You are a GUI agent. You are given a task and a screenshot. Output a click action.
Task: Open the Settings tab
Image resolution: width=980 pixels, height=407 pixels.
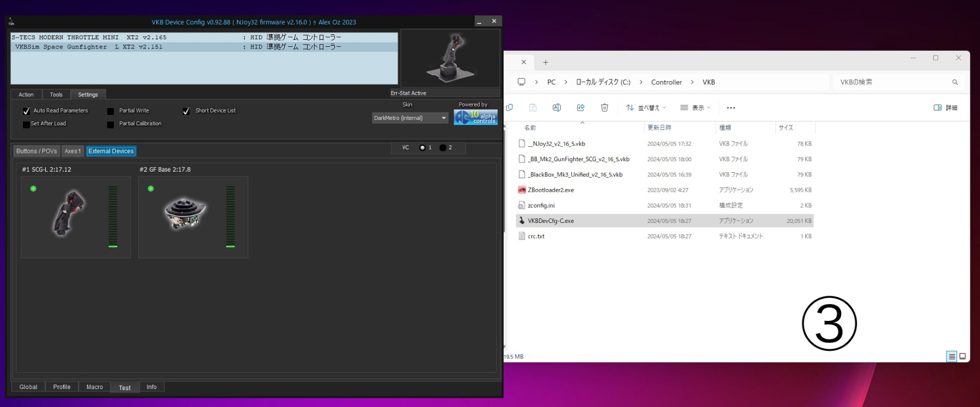(x=88, y=95)
